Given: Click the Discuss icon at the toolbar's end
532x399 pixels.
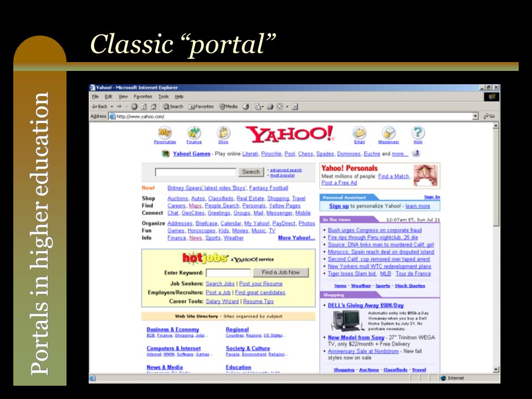Looking at the screenshot, I should pos(295,106).
